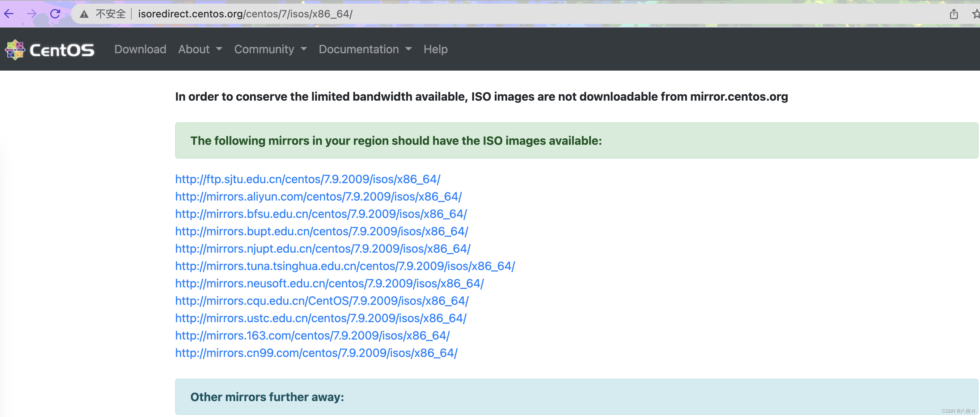
Task: Click the ftp.sjtu.edu.cn mirror link
Action: point(308,179)
